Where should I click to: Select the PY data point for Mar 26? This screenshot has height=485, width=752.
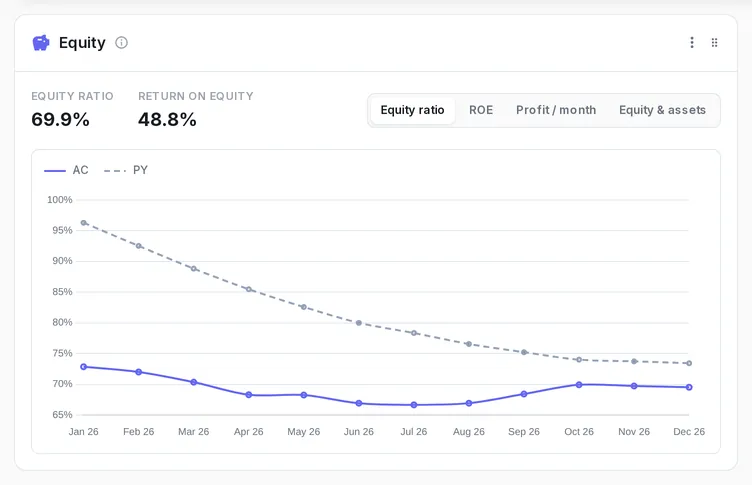tap(194, 269)
